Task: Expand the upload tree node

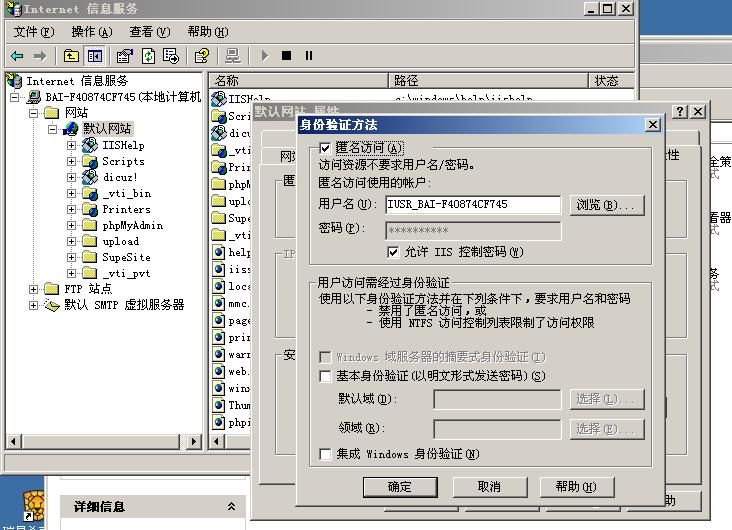Action: point(71,241)
